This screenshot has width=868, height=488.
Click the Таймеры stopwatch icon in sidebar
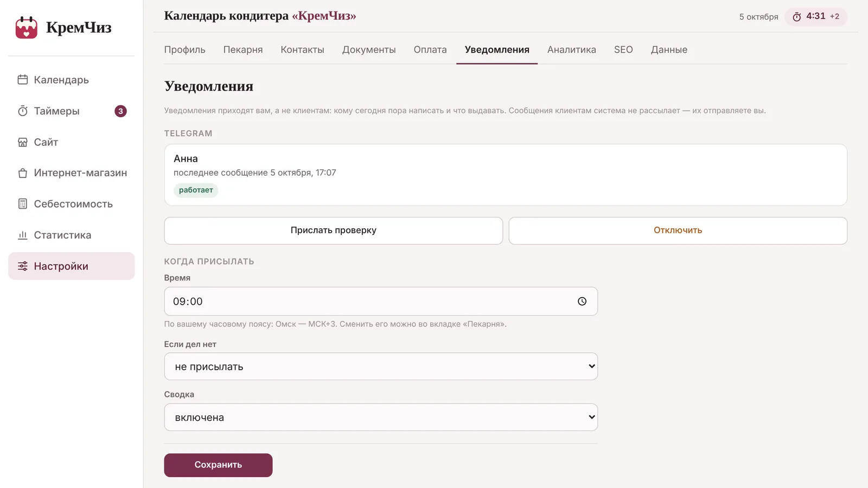[23, 111]
